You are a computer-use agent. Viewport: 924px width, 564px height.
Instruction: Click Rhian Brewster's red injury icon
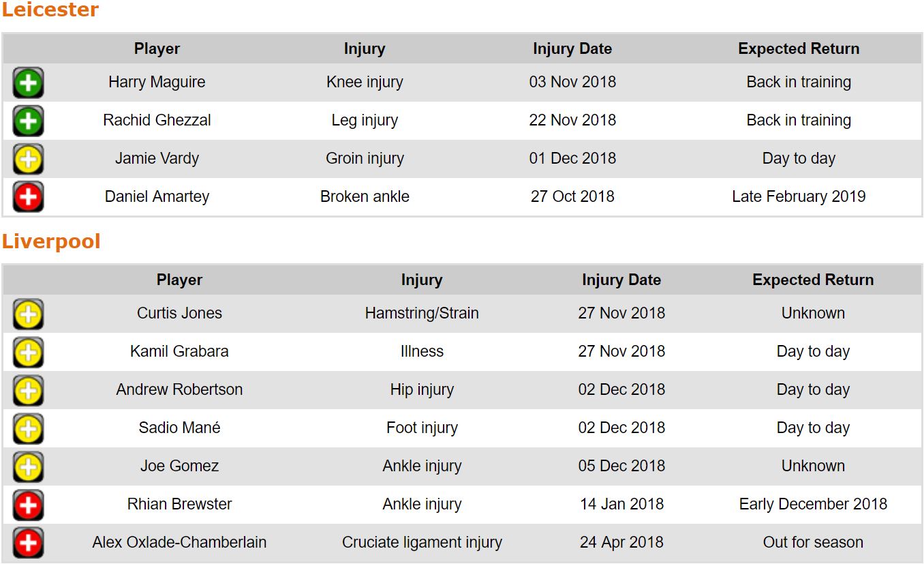[x=28, y=505]
